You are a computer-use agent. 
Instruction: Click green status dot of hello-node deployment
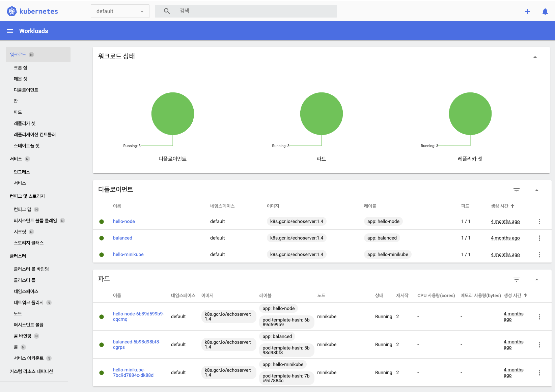(102, 222)
